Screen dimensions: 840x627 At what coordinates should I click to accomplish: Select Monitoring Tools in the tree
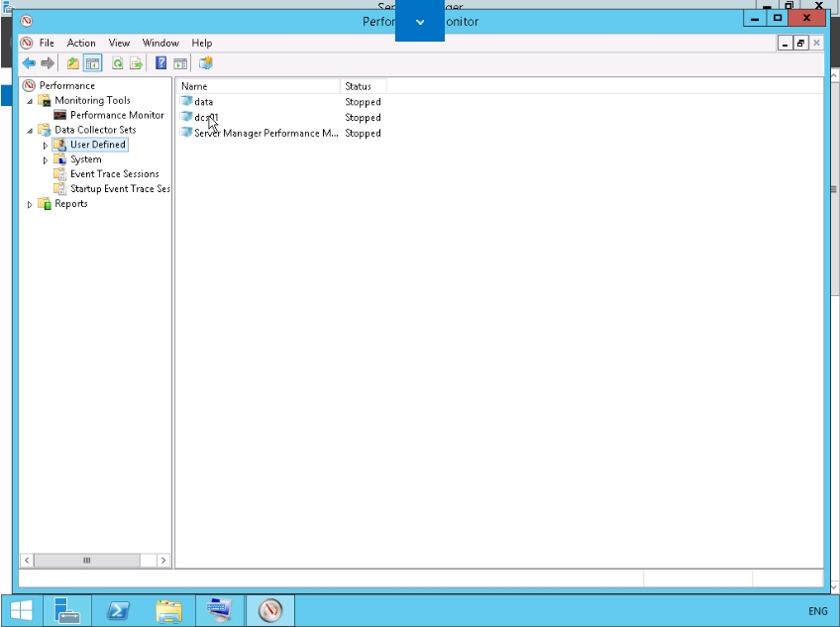[92, 100]
